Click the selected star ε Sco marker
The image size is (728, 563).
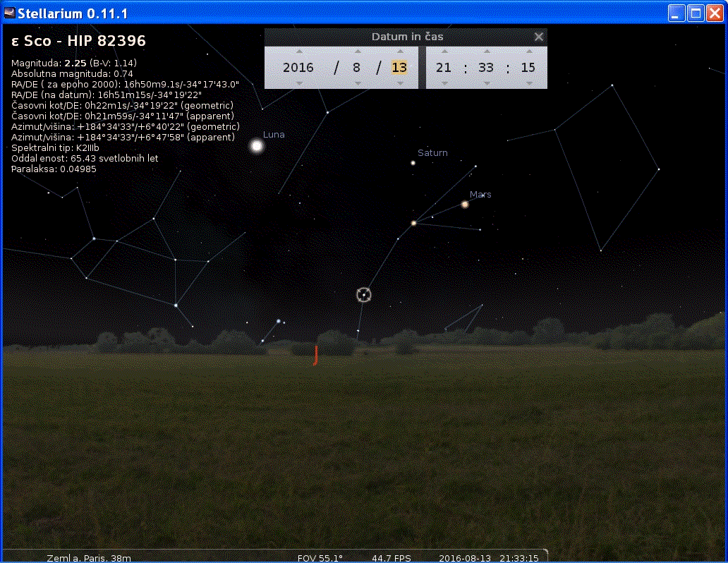click(x=364, y=295)
